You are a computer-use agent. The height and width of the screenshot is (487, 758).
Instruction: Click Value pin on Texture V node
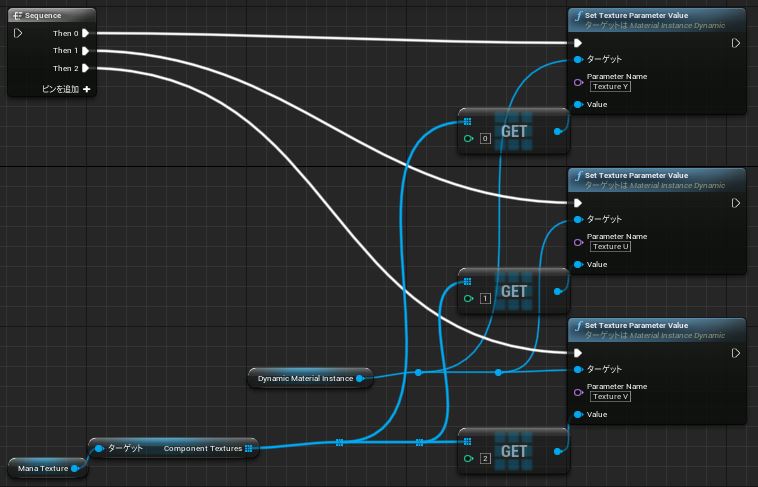click(578, 414)
